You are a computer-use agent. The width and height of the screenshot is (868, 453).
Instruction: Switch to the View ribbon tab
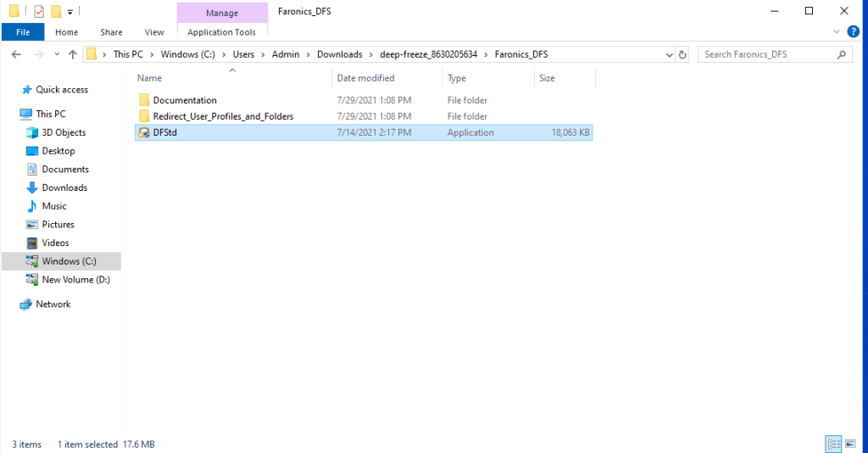tap(154, 32)
